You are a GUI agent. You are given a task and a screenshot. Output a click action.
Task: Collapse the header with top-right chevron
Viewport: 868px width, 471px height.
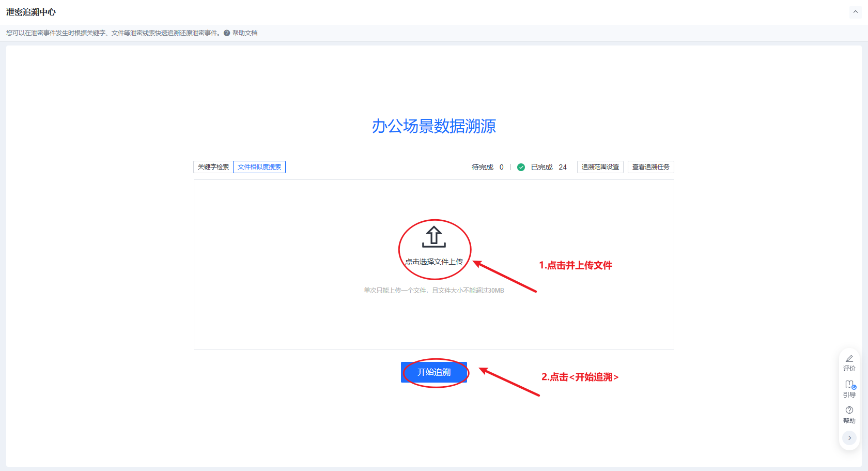click(x=855, y=12)
